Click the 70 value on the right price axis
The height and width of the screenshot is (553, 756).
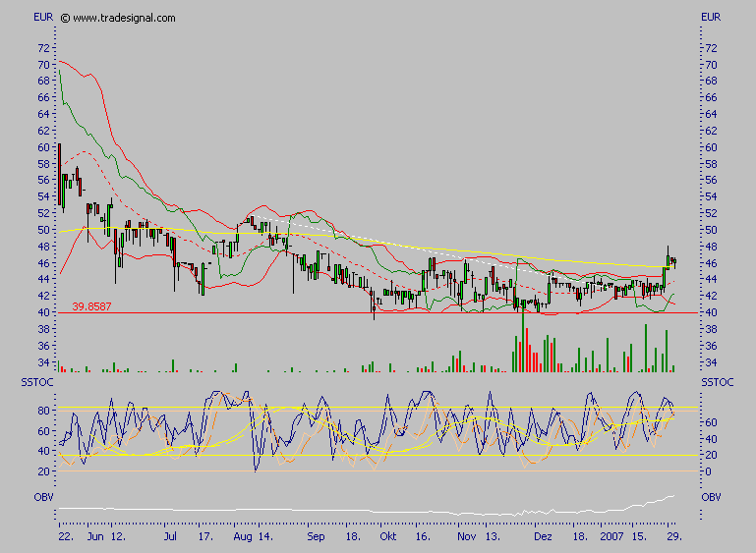click(x=711, y=65)
